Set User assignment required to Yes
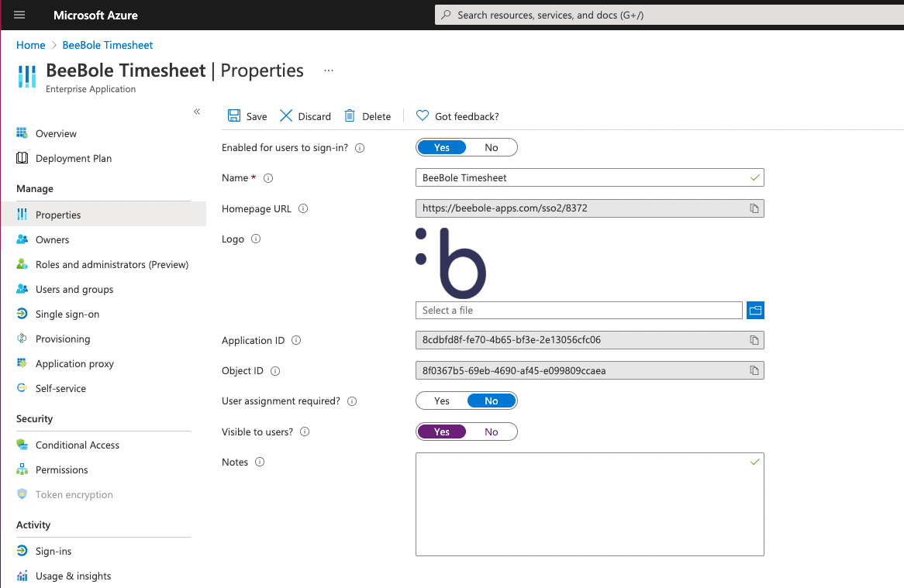The width and height of the screenshot is (904, 588). pos(442,401)
